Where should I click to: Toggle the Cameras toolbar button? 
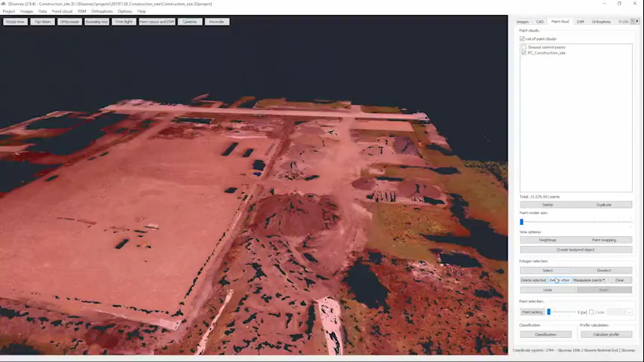tap(190, 22)
